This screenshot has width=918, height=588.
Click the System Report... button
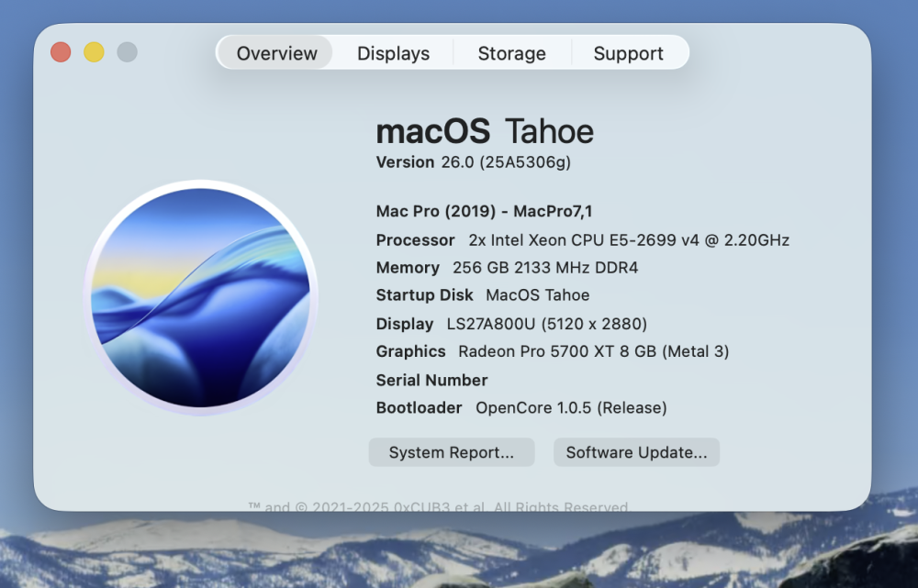[x=452, y=452]
